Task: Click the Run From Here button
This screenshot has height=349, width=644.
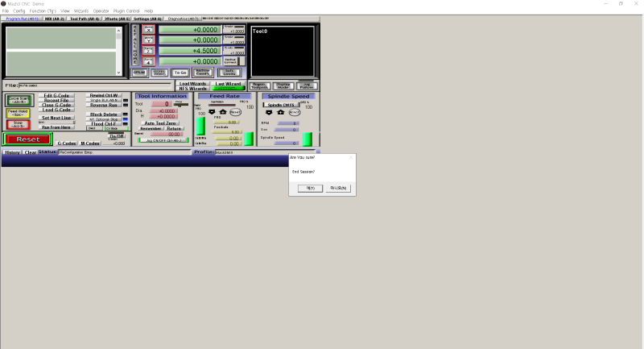Action: click(56, 127)
